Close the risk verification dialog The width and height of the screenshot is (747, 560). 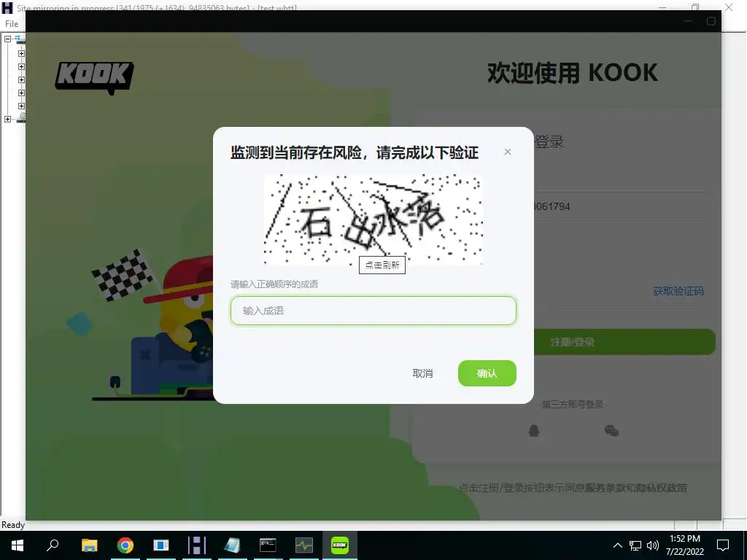(x=508, y=152)
